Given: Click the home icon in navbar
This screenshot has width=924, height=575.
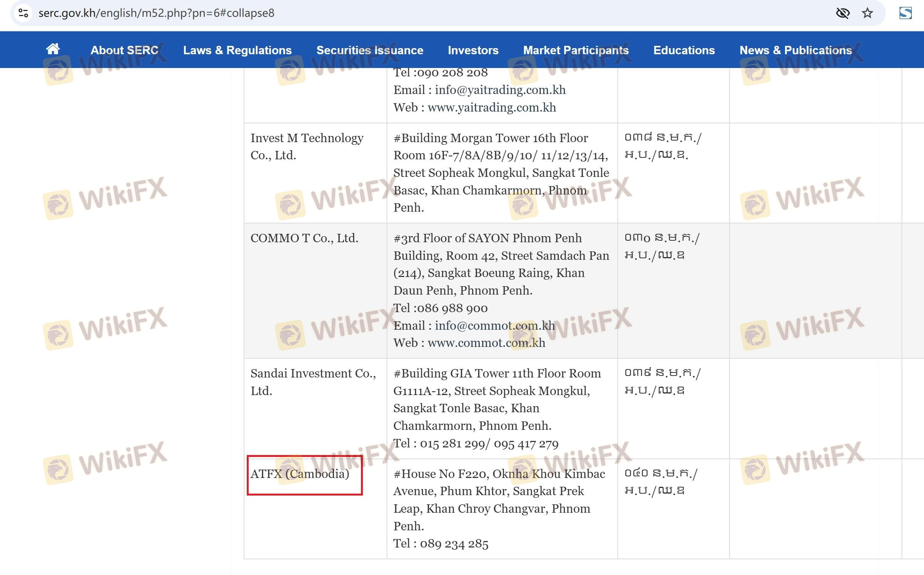Looking at the screenshot, I should coord(53,49).
